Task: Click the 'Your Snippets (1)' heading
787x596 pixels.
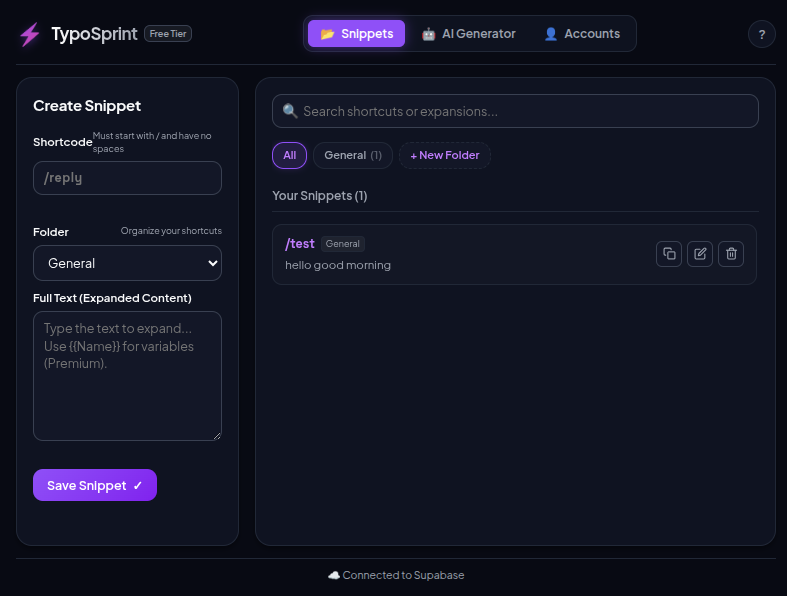Action: pyautogui.click(x=320, y=196)
